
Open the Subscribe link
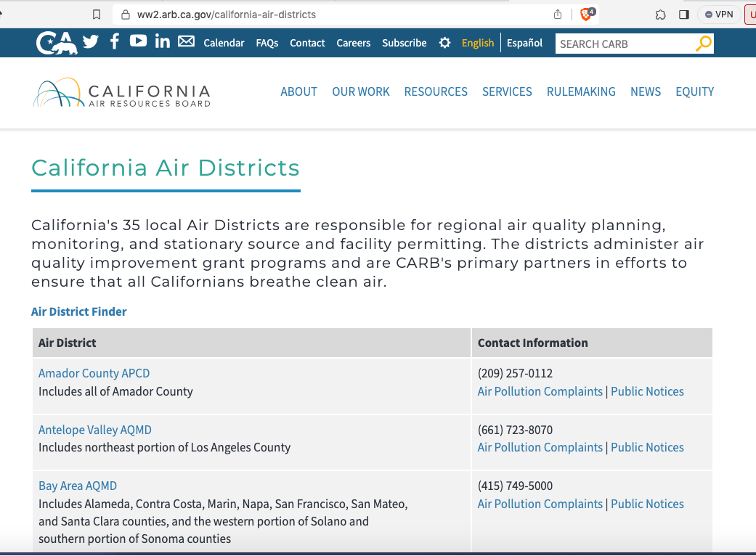click(x=404, y=43)
